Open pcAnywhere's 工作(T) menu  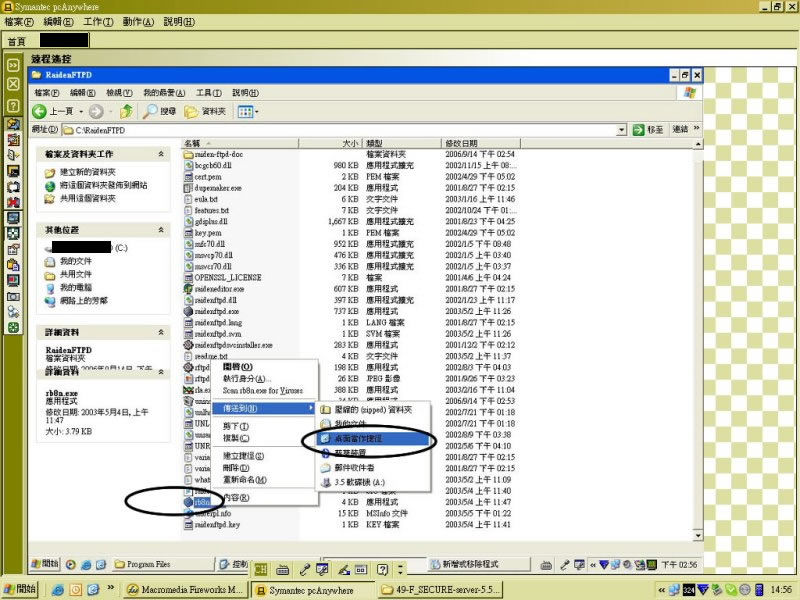click(98, 21)
